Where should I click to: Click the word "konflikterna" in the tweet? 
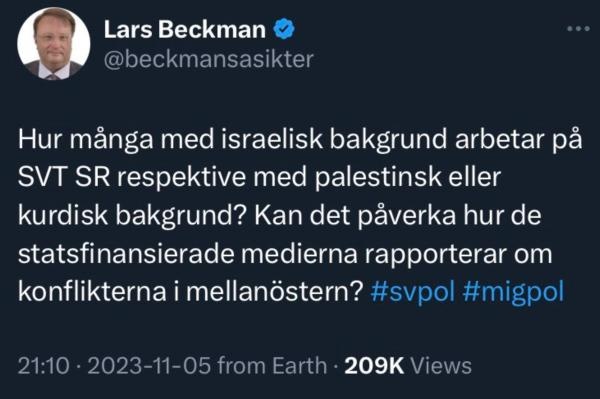[92, 292]
